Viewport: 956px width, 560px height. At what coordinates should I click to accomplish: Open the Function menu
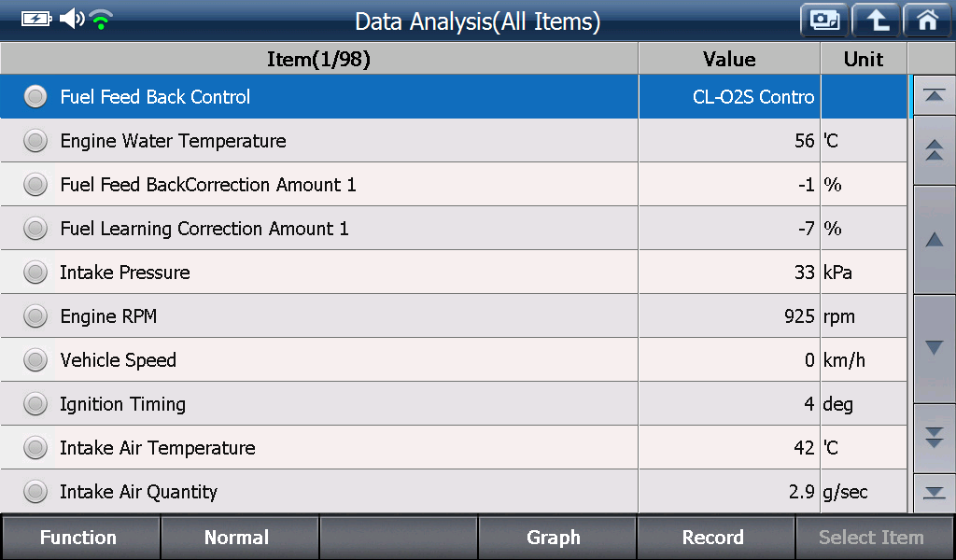(80, 538)
